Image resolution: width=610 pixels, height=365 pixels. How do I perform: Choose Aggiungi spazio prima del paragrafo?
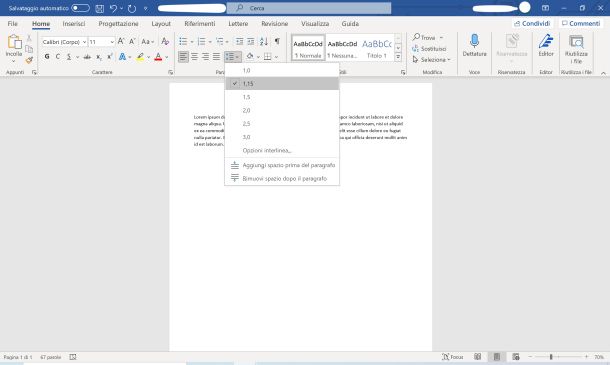(282, 165)
